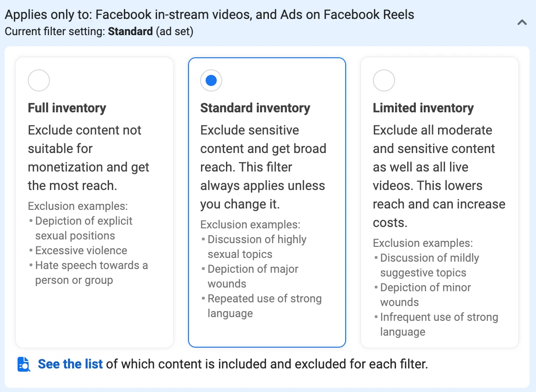Click the "Exclude sensitive content" description text
The image size is (536, 392).
click(x=263, y=167)
